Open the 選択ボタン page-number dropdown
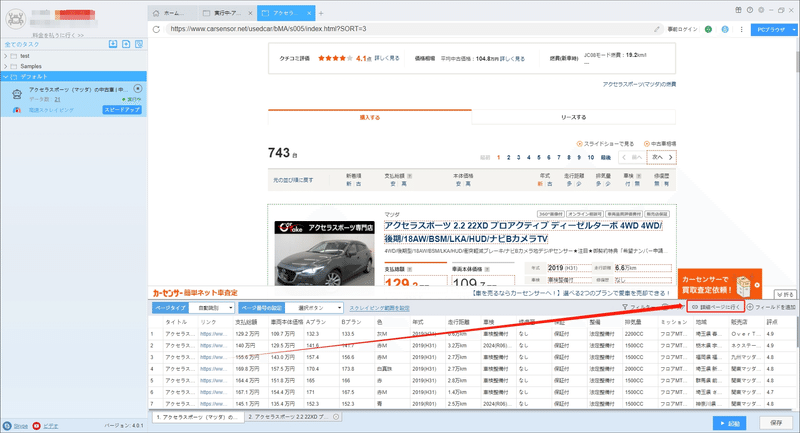 pyautogui.click(x=314, y=308)
